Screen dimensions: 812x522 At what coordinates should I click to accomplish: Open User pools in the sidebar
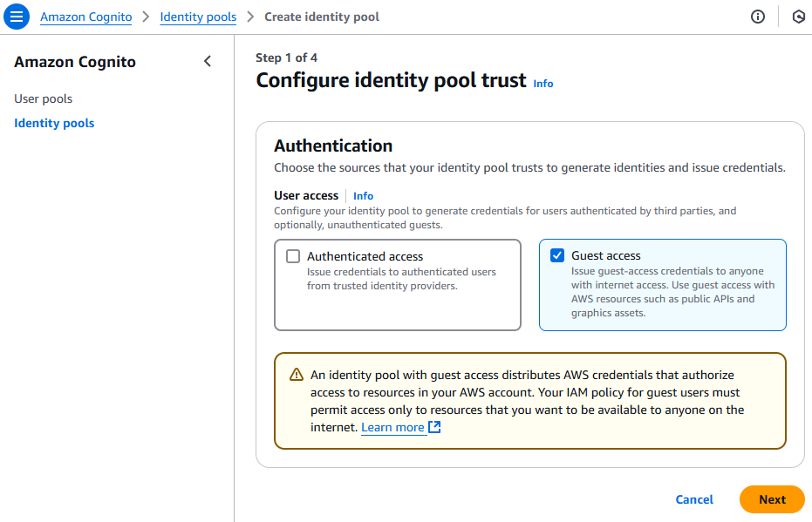click(x=43, y=98)
